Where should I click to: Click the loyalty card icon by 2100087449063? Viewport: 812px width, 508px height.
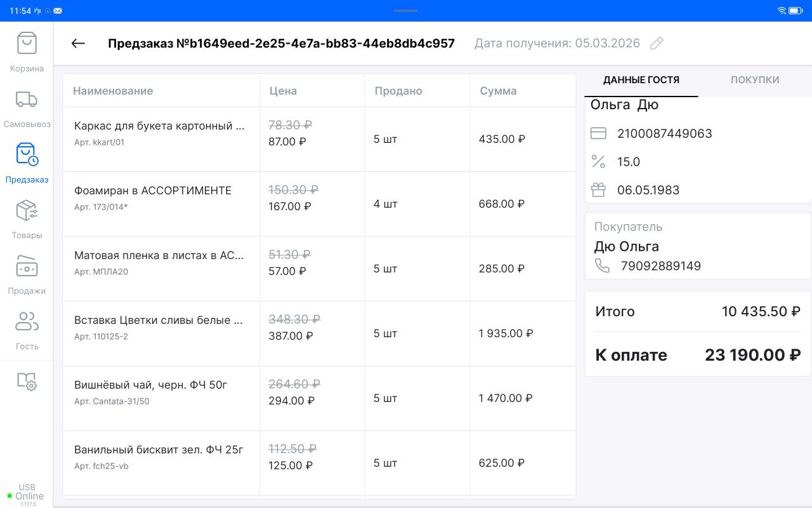pyautogui.click(x=598, y=133)
